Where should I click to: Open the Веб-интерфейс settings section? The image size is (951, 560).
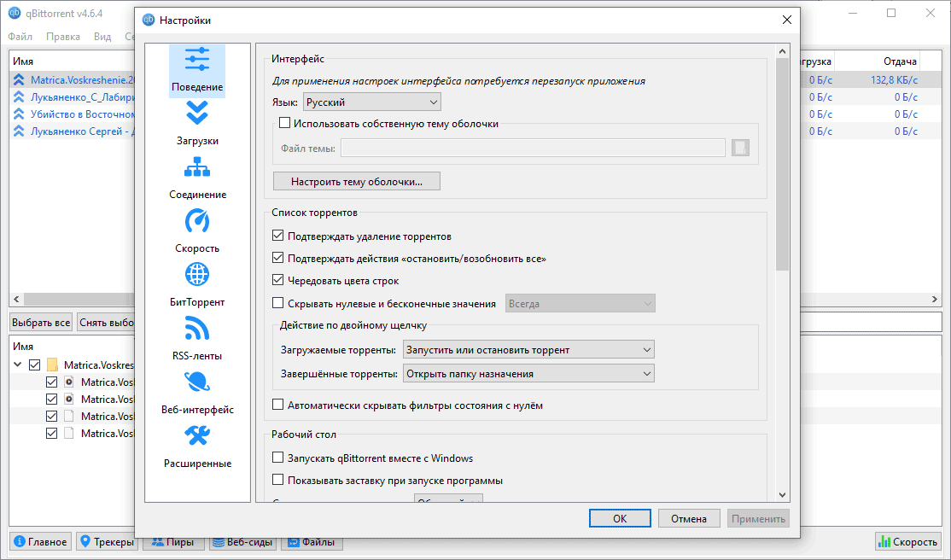pyautogui.click(x=197, y=394)
